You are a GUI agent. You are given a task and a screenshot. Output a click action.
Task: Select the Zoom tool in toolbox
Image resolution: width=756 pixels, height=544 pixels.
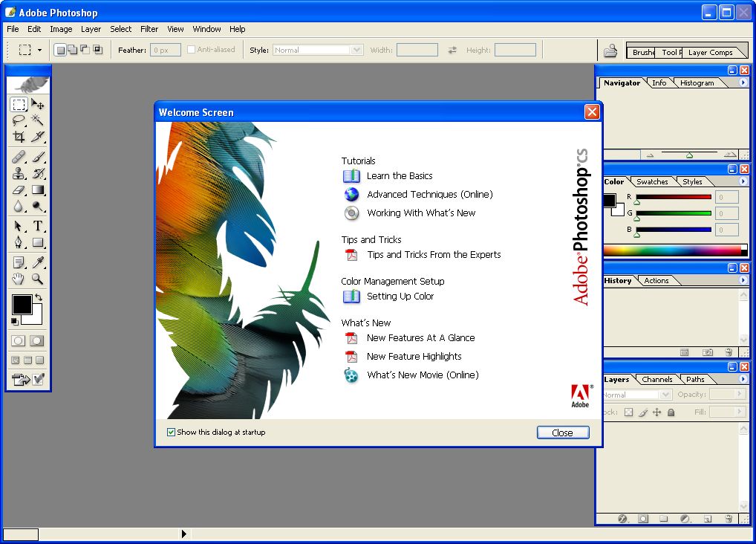[x=38, y=279]
